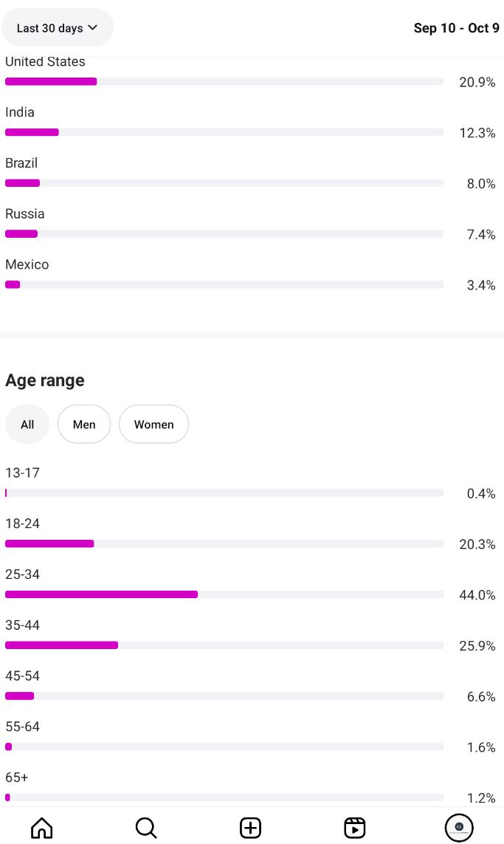Filter age range by Women
This screenshot has width=504, height=844.
coord(153,425)
